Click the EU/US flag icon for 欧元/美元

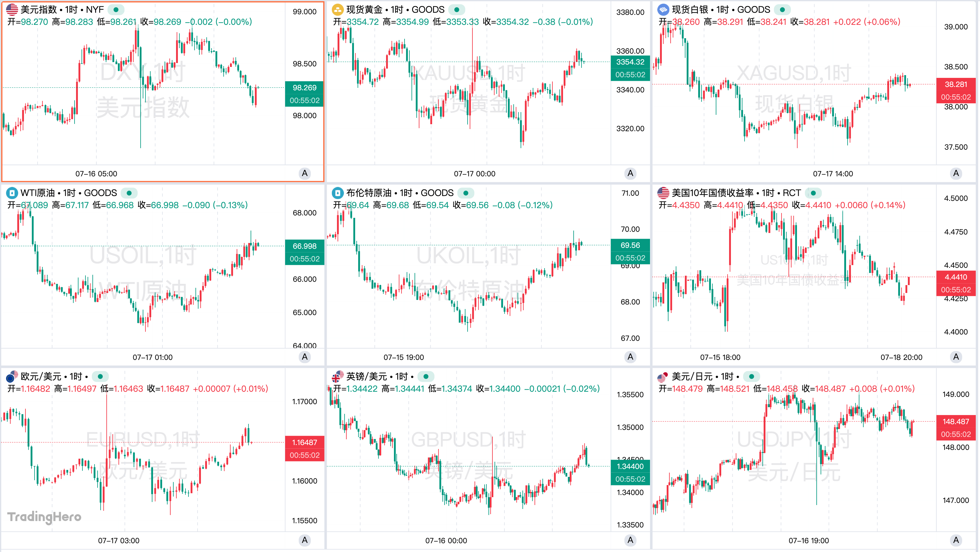pyautogui.click(x=12, y=376)
